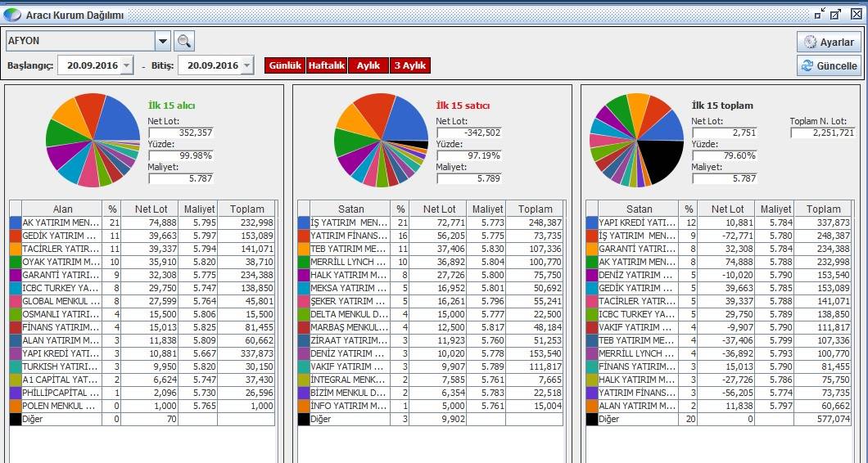Select the Günlük period tab
Screen dimensions: 868x463
point(285,65)
